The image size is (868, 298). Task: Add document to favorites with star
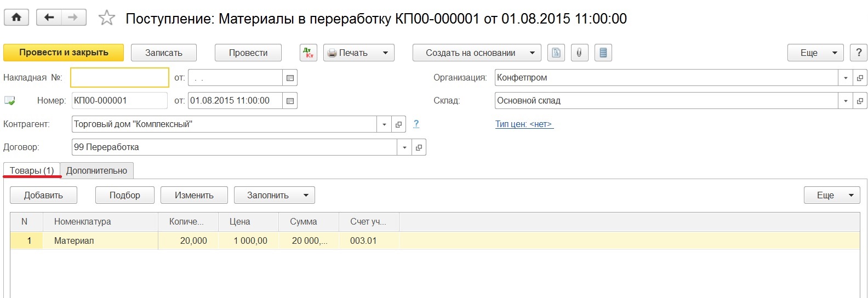[x=106, y=18]
